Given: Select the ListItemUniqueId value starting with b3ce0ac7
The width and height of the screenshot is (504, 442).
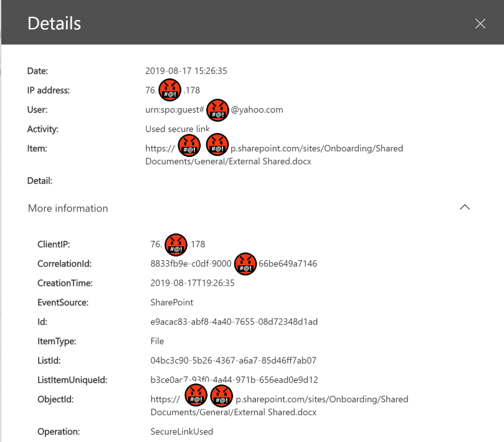Looking at the screenshot, I should click(234, 380).
